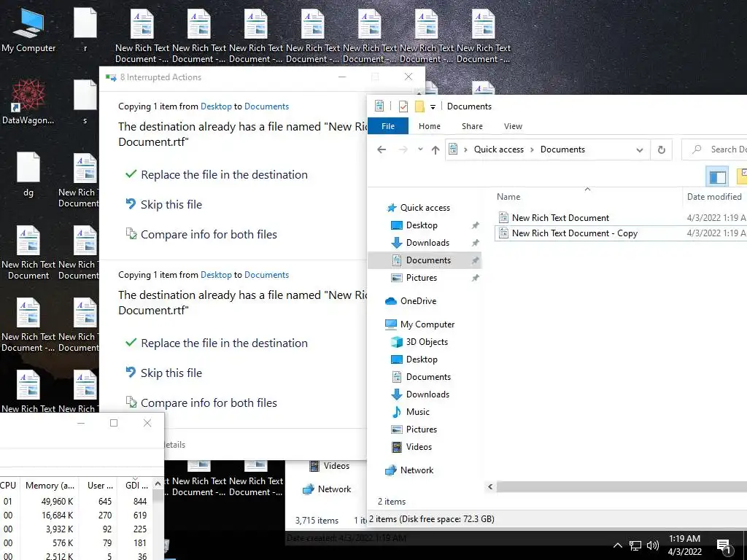This screenshot has width=747, height=560.
Task: Open the Recent locations dropdown arrow
Action: (x=420, y=149)
